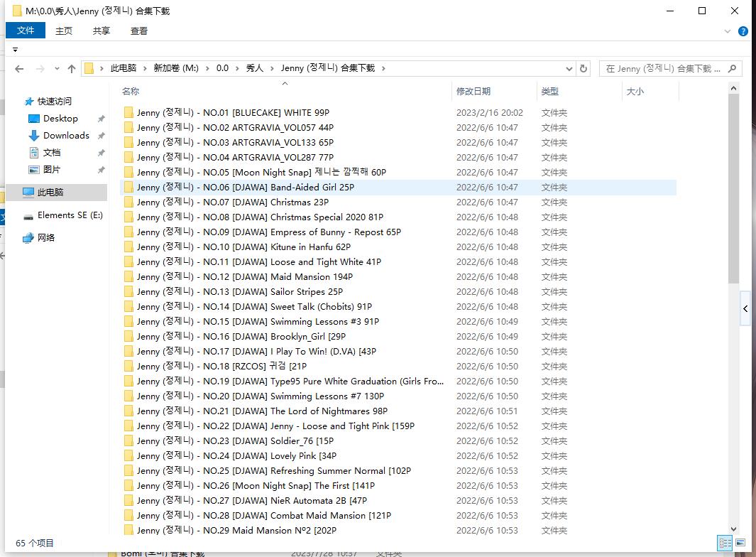This screenshot has height=557, width=756.
Task: Expand the ribbon with chevron
Action: tap(727, 31)
